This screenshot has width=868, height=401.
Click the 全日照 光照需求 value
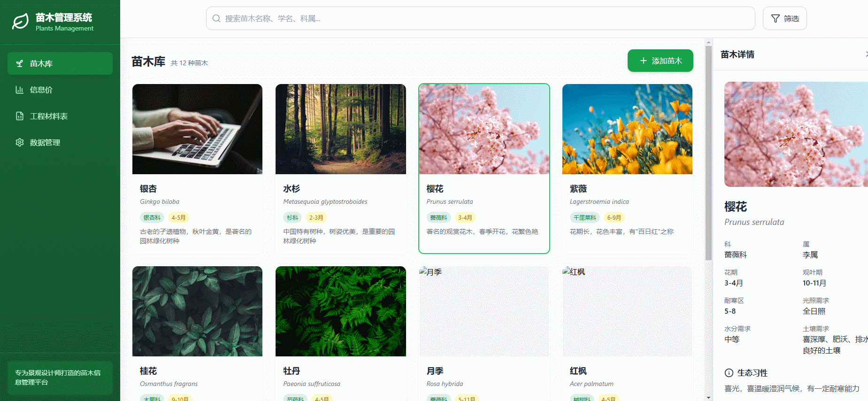tap(814, 311)
